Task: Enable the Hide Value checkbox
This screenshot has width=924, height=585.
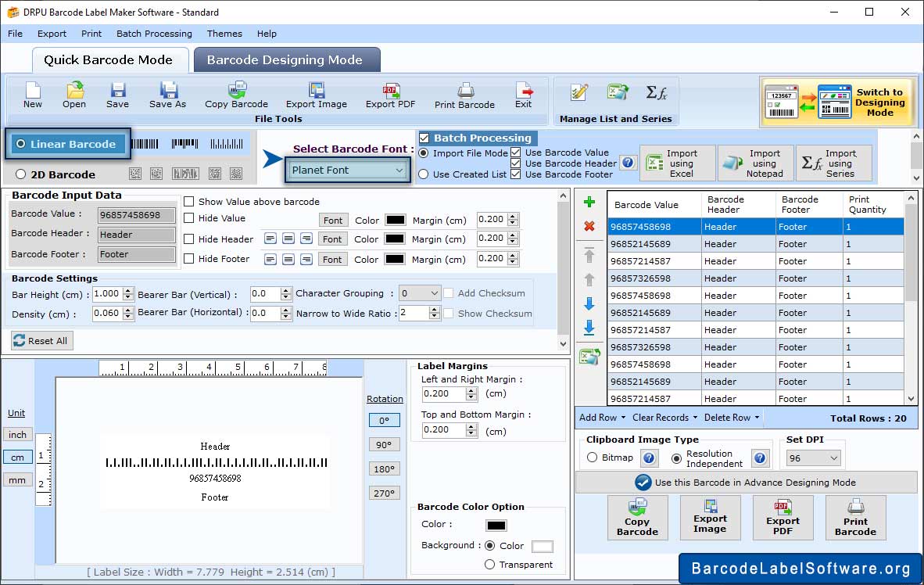Action: [189, 218]
